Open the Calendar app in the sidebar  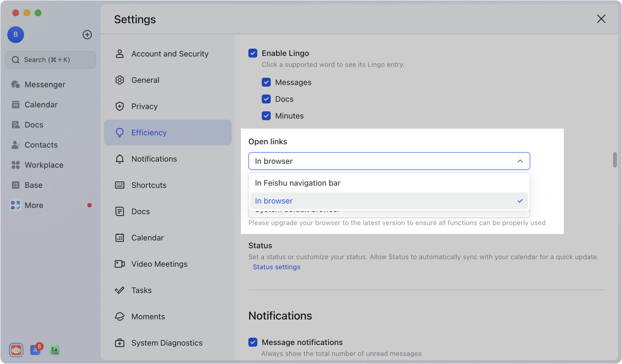coord(41,104)
